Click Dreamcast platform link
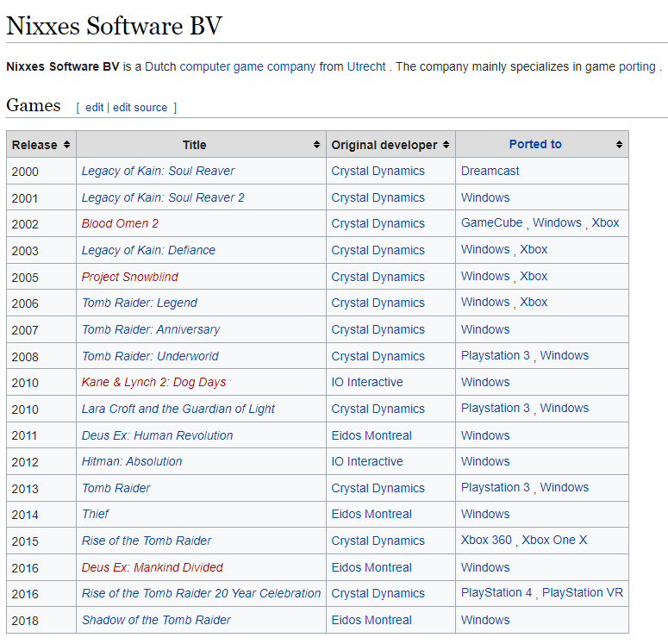The image size is (668, 644). 490,171
